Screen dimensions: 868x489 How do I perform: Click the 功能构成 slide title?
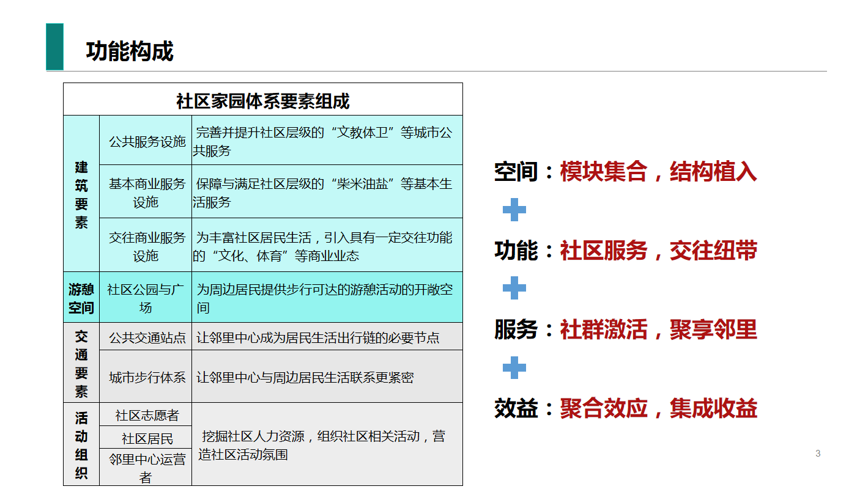point(130,51)
